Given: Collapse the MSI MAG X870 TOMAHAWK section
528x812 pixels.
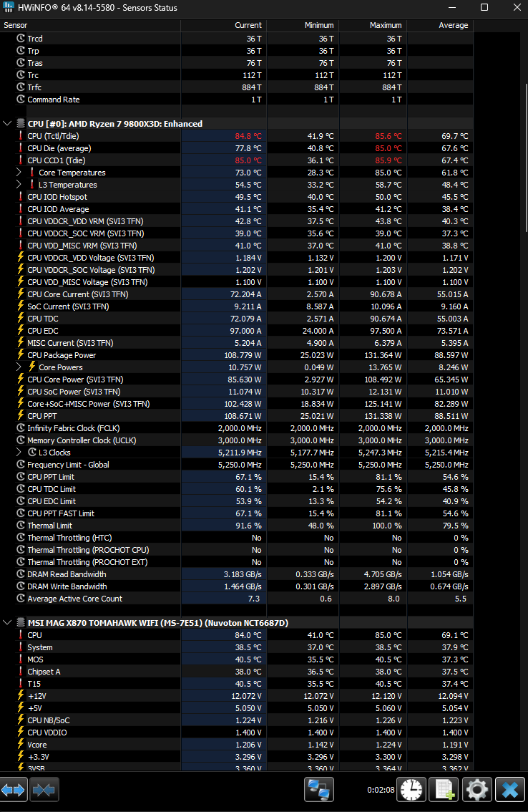Looking at the screenshot, I should (6, 622).
